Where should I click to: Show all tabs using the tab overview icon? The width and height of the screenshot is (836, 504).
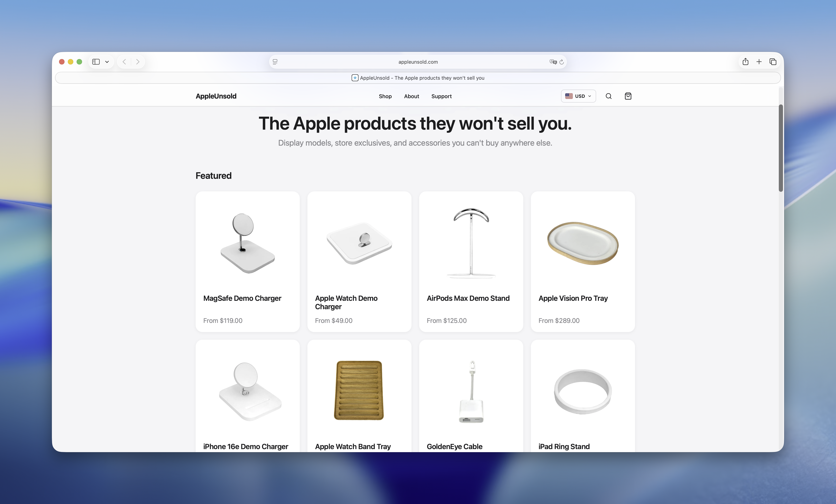(x=773, y=62)
